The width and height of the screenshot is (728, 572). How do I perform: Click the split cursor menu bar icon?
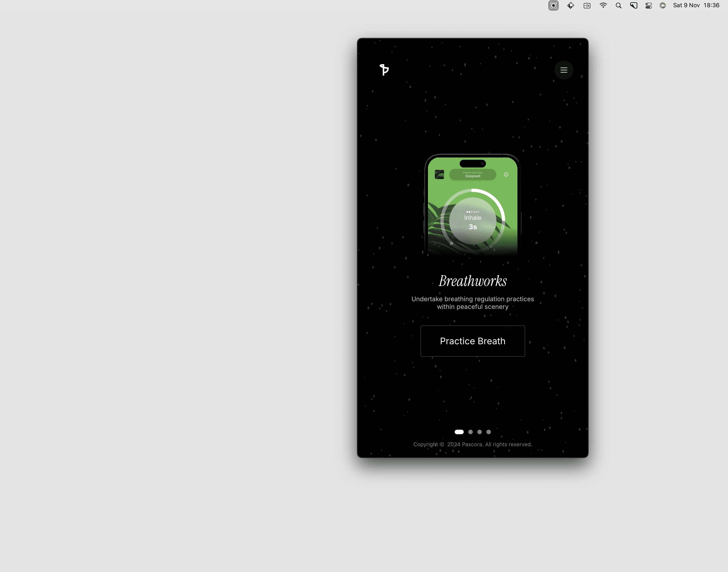click(x=587, y=5)
